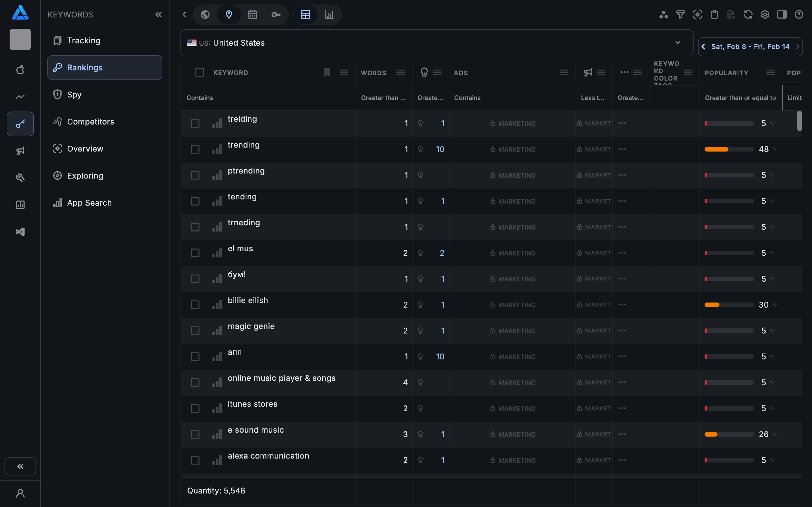Click the globe worldwide icon
The height and width of the screenshot is (507, 812).
205,14
